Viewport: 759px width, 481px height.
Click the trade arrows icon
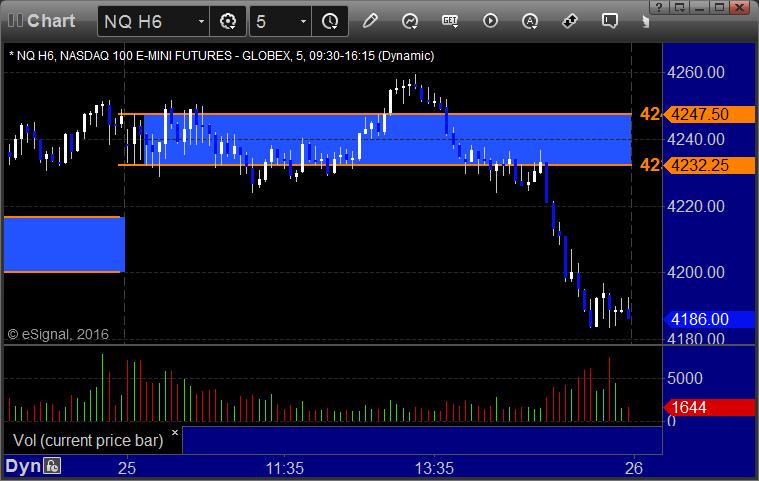570,21
